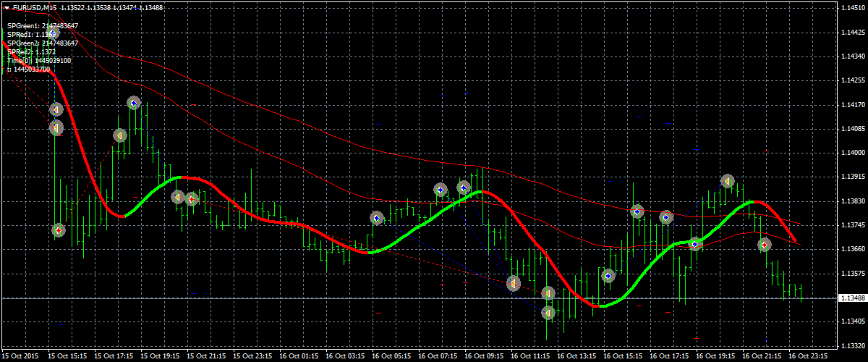
Task: Select the blue arrow marker before 16 Oct 09:15 near 1.13915
Action: tap(464, 188)
